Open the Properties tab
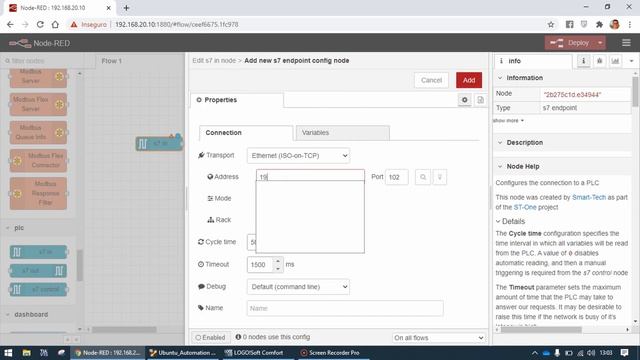The image size is (640, 360). (237, 100)
